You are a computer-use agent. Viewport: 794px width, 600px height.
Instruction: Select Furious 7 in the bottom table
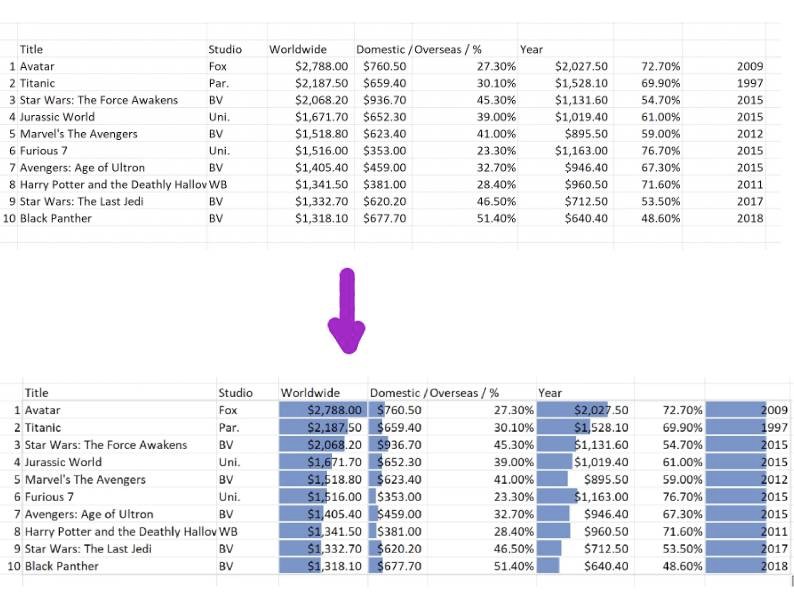(49, 497)
